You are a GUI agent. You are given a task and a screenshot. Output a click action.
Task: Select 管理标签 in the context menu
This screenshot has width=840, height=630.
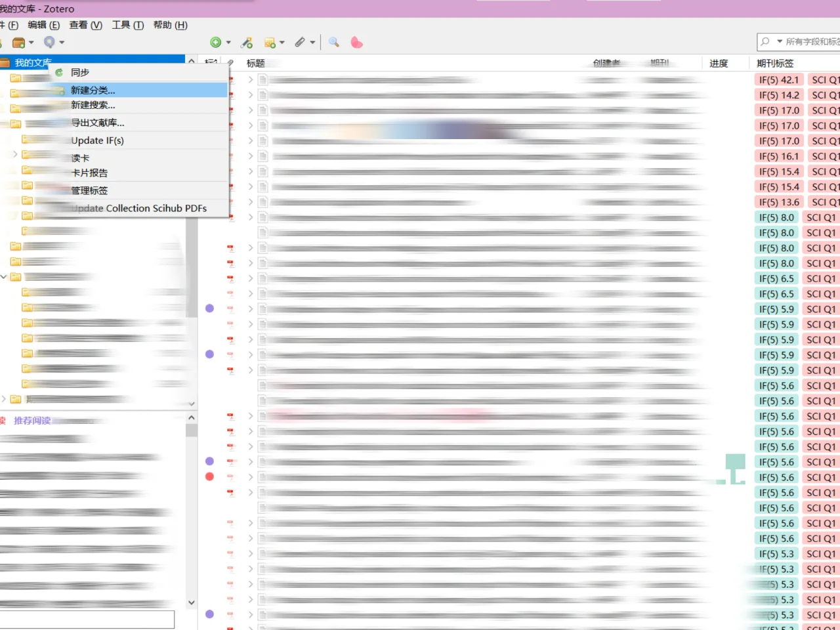pyautogui.click(x=140, y=191)
